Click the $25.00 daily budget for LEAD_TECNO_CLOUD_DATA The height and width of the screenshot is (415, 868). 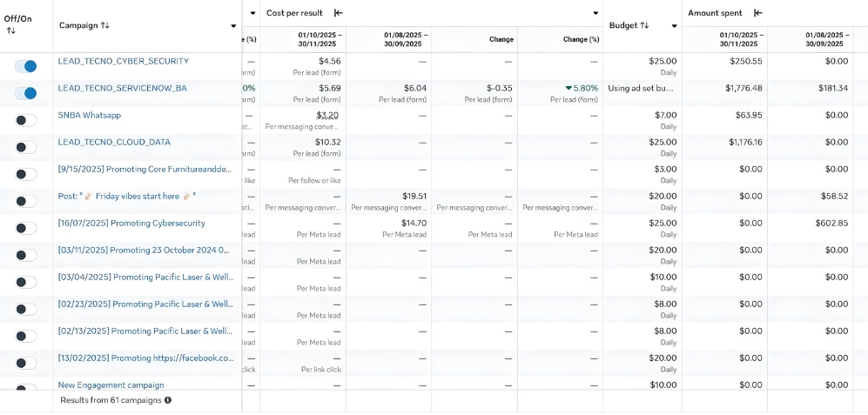(x=663, y=142)
